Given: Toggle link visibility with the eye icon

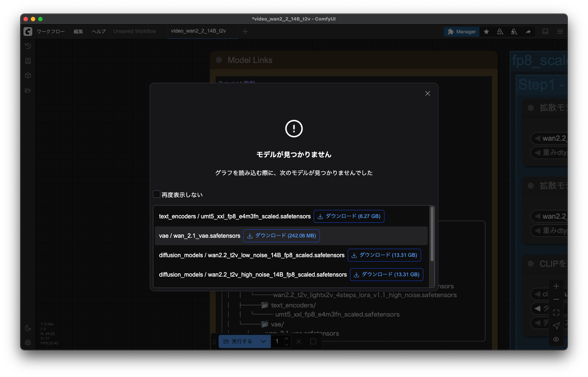Looking at the screenshot, I should coord(556,339).
